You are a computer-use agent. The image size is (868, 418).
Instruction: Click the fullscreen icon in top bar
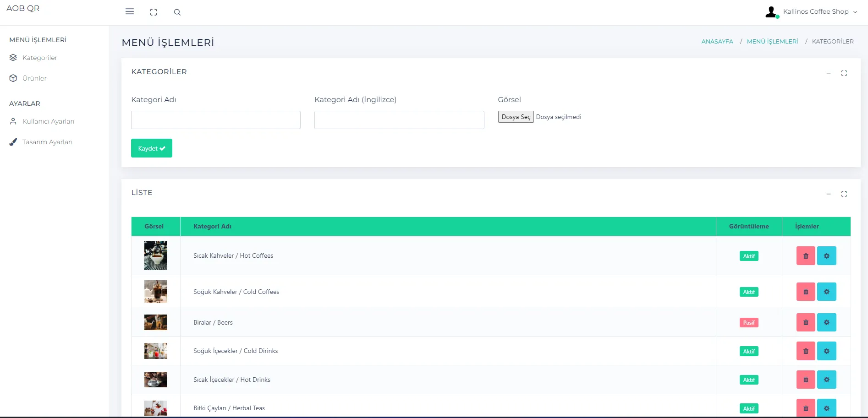(x=154, y=12)
